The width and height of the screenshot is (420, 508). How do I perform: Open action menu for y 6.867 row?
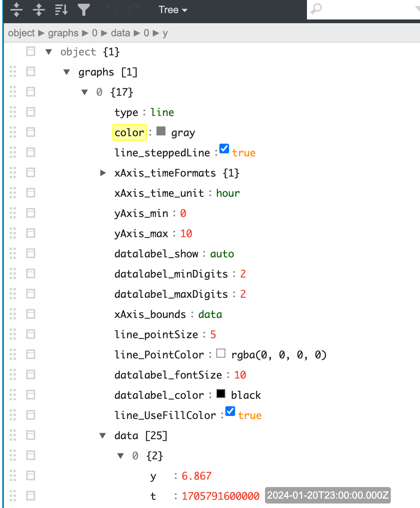[31, 475]
